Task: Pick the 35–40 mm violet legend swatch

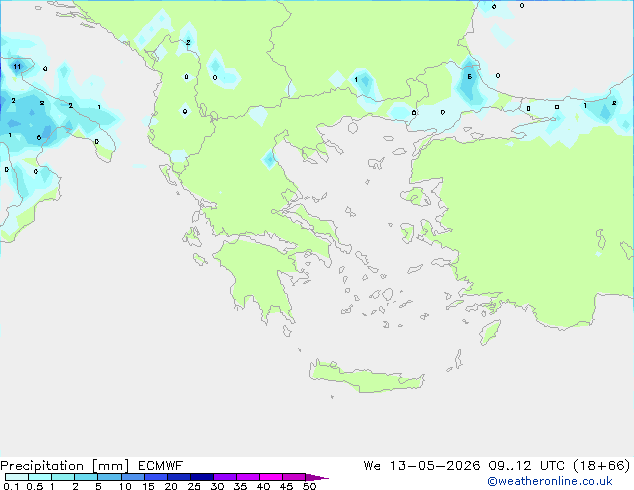Action: [x=248, y=477]
